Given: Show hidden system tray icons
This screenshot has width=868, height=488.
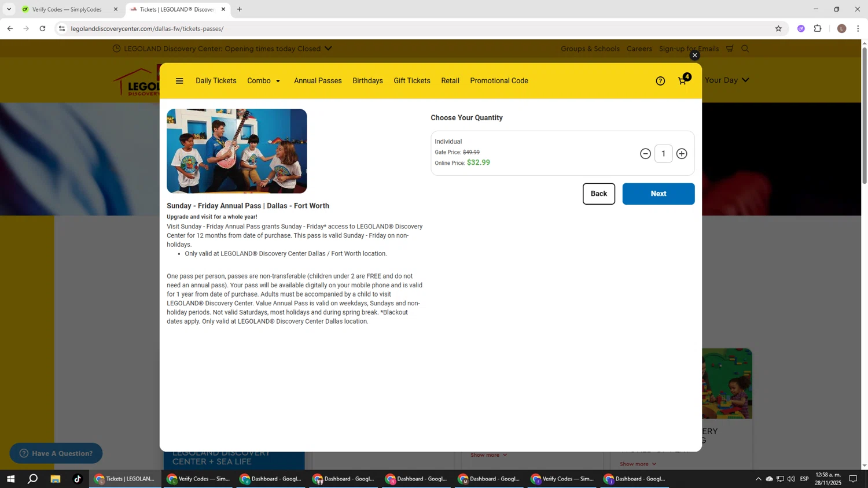Looking at the screenshot, I should pos(758,479).
